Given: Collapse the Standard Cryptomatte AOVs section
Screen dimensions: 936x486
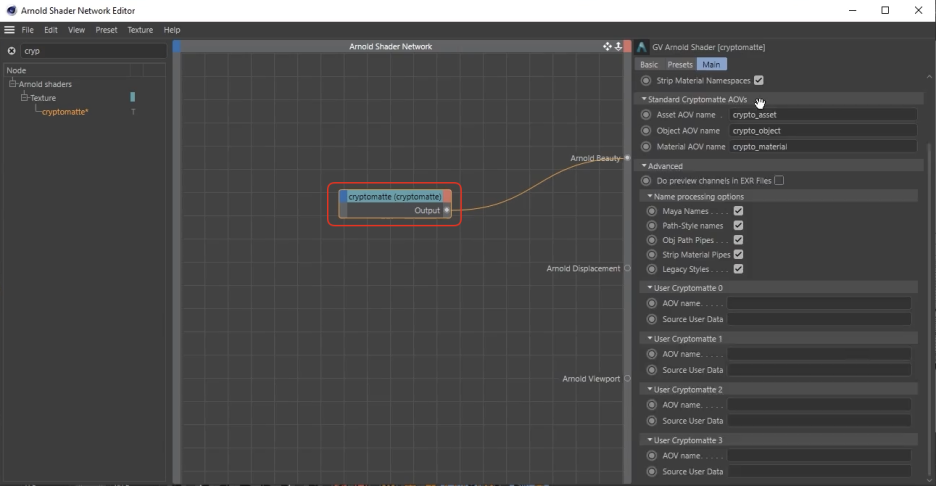Looking at the screenshot, I should click(x=644, y=99).
